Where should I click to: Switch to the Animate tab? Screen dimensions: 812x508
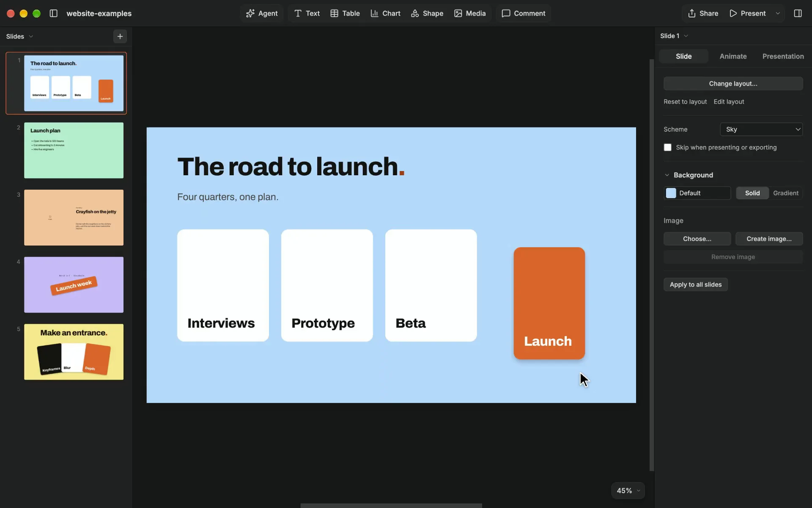tap(733, 56)
